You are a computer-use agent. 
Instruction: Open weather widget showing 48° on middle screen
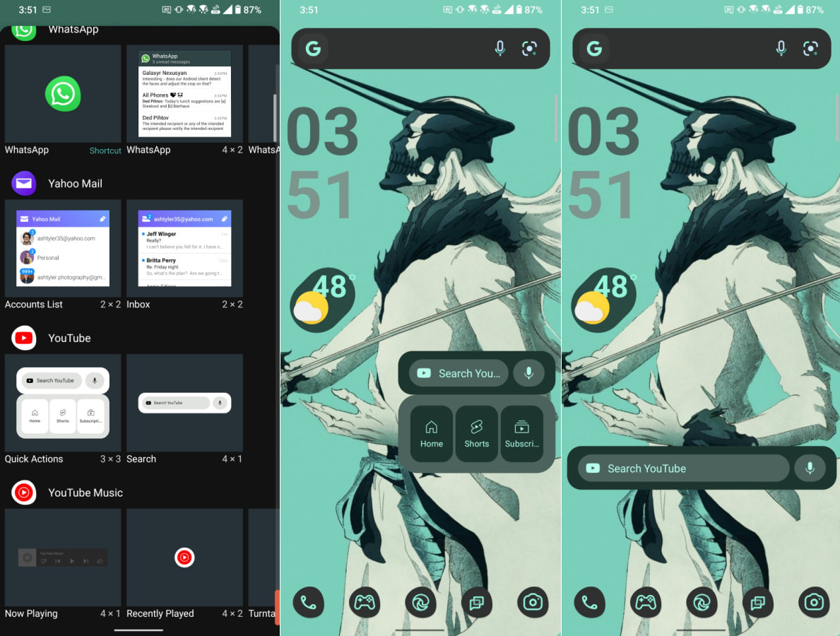[x=323, y=299]
